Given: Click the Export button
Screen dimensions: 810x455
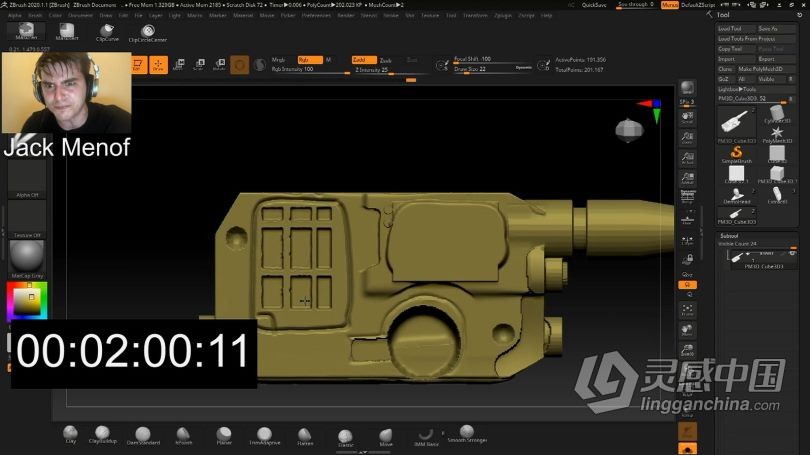Looking at the screenshot, I should 776,59.
